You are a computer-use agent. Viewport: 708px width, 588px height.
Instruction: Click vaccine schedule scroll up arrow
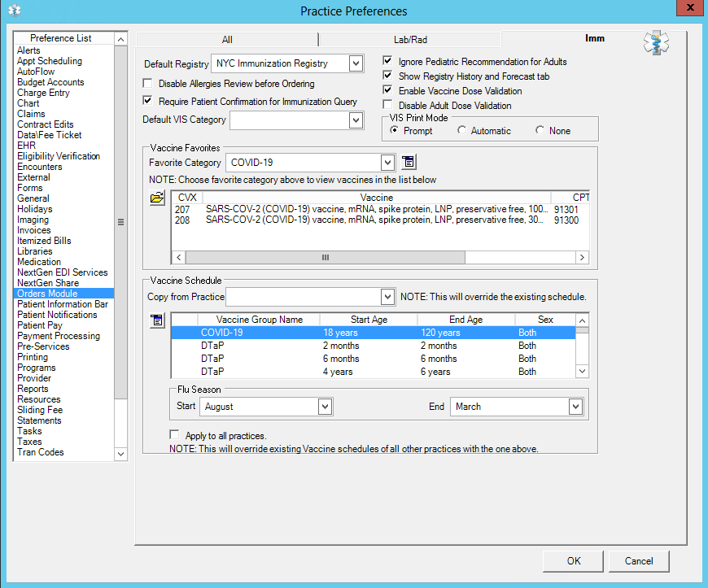tap(583, 320)
